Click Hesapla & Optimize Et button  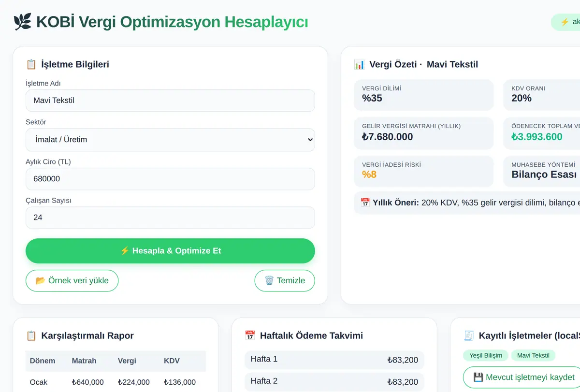[x=170, y=251]
